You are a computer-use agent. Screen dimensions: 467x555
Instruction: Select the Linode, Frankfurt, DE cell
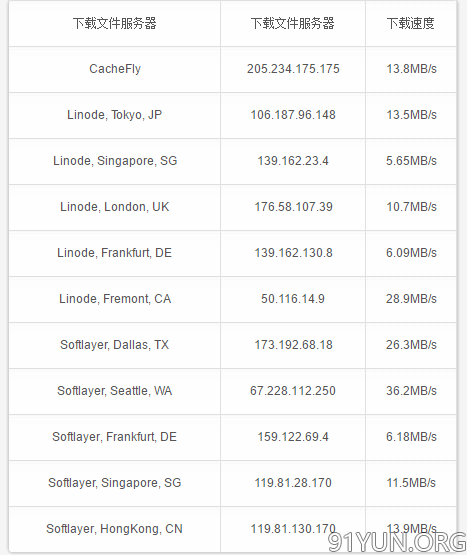coord(115,253)
